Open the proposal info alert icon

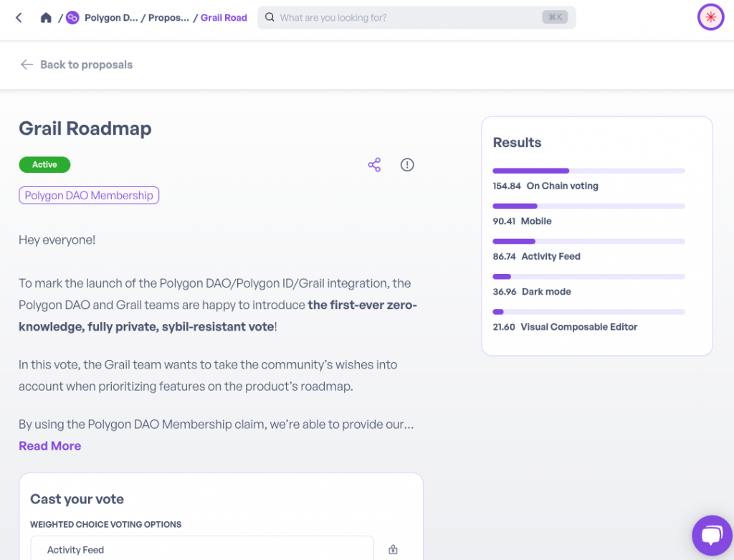pyautogui.click(x=407, y=165)
